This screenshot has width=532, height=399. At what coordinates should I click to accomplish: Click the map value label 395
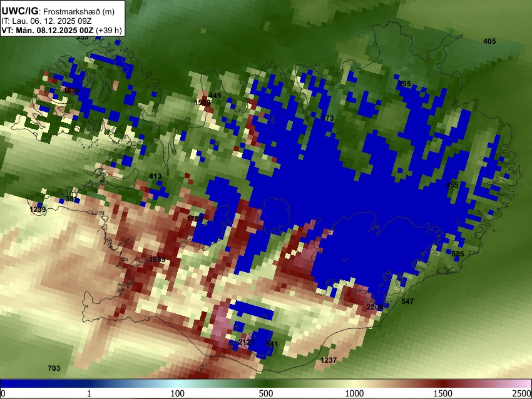click(x=404, y=84)
